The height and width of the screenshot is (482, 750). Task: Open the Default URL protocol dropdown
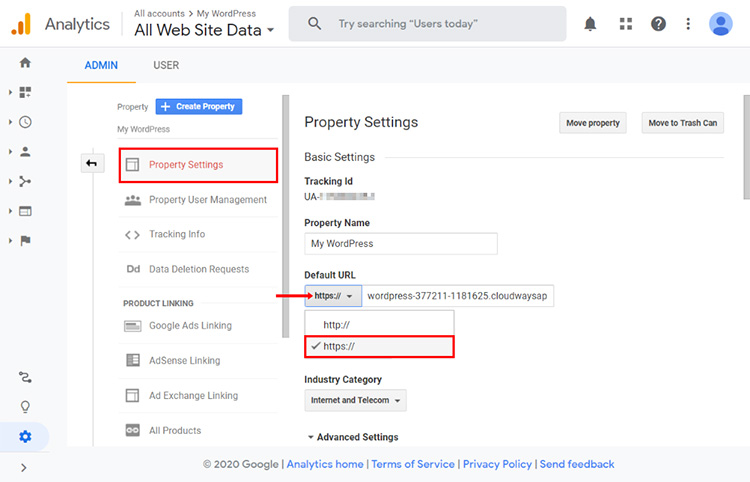(333, 296)
